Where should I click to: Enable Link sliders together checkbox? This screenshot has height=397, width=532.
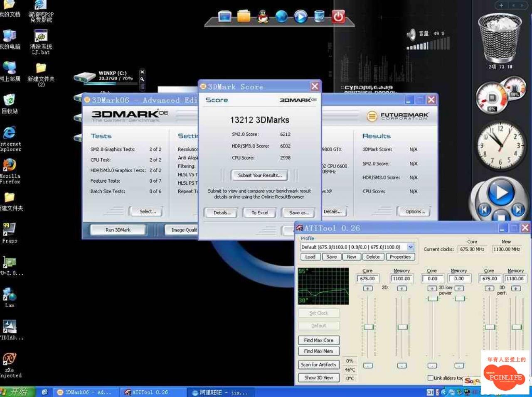point(431,378)
